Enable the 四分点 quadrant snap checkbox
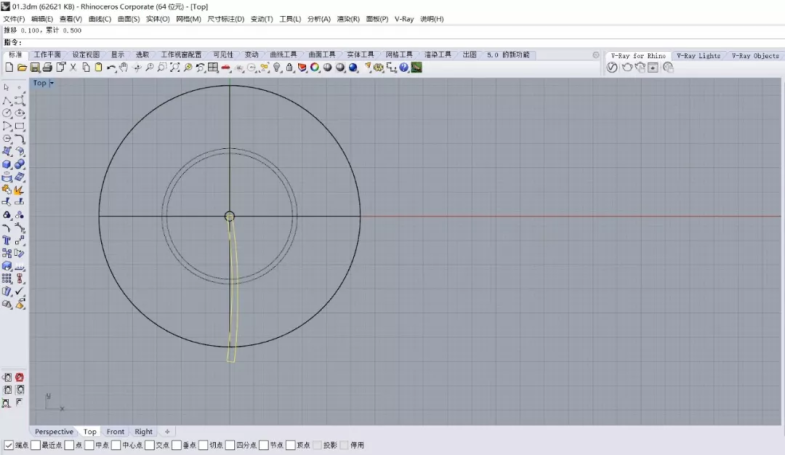This screenshot has height=455, width=785. 231,445
